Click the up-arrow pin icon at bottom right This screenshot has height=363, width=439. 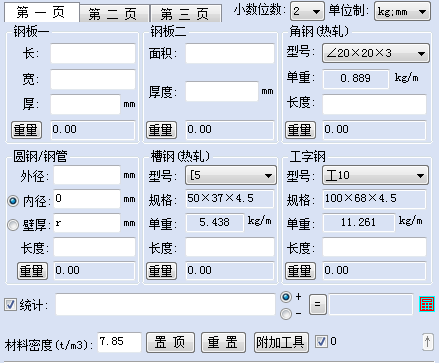pyautogui.click(x=428, y=342)
